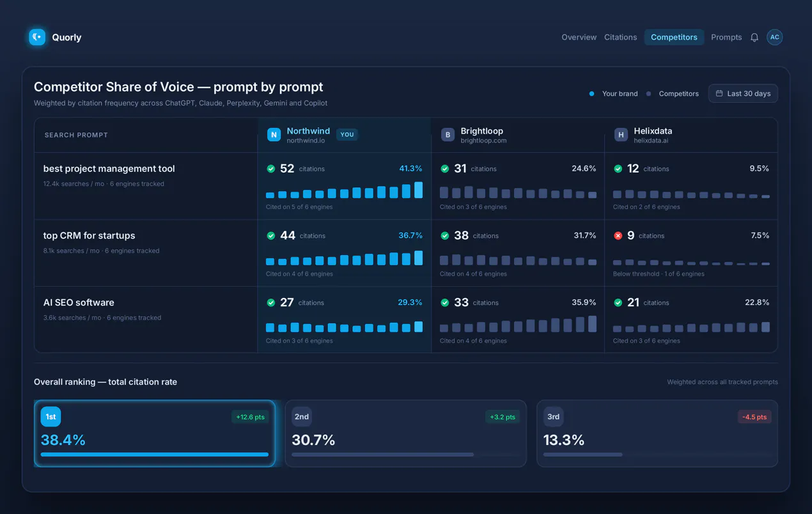
Task: Click the 30.7% progress bar
Action: (x=405, y=455)
